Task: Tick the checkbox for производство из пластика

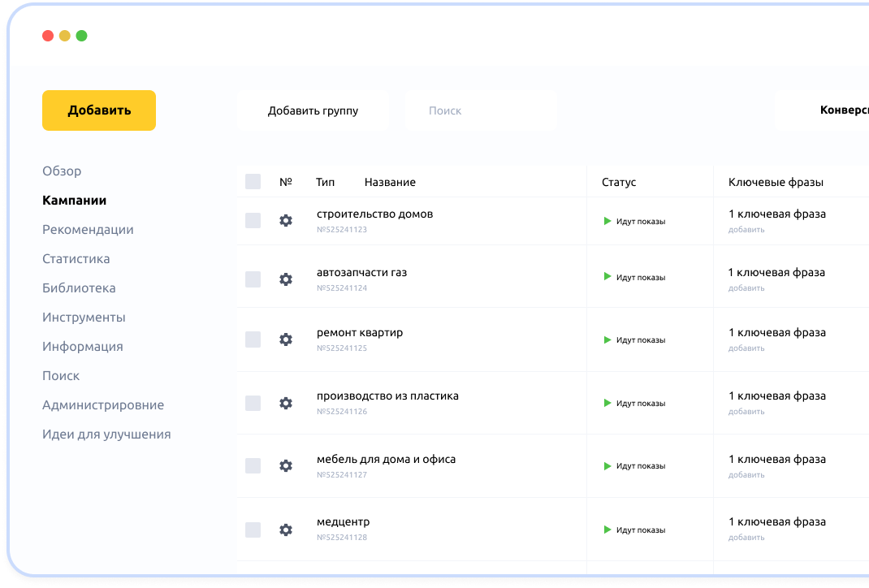Action: point(253,403)
